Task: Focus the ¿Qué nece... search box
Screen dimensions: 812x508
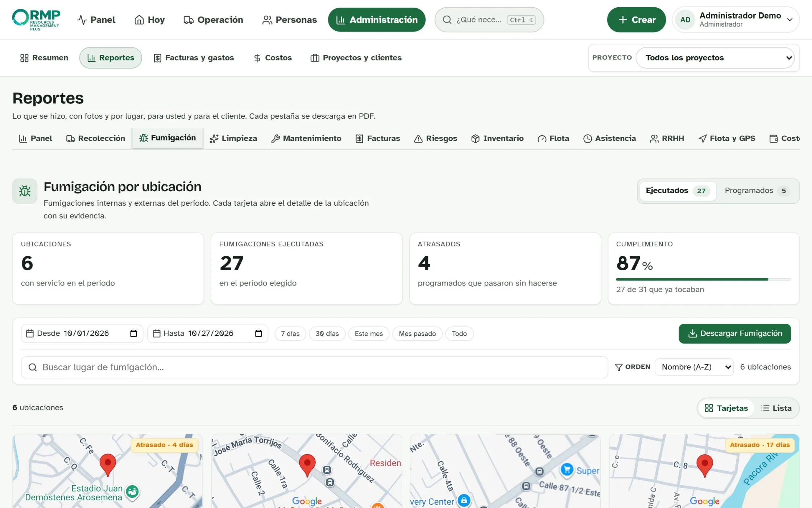Action: [489, 20]
